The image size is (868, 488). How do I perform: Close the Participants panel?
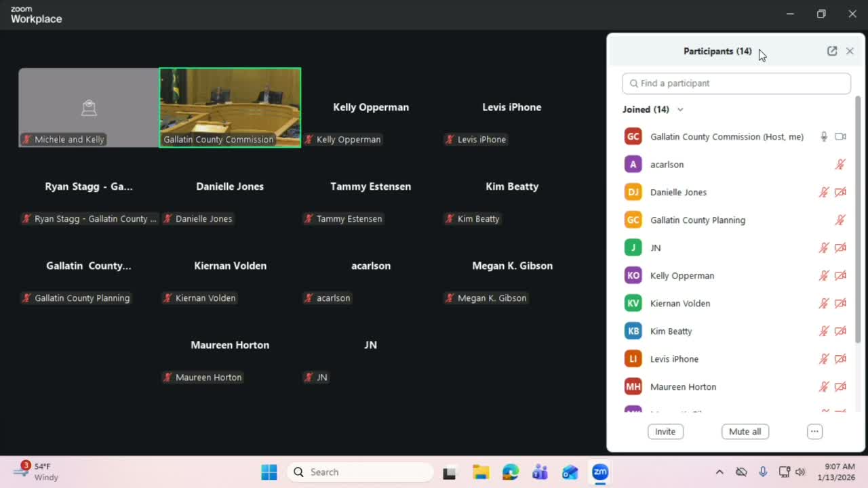850,51
